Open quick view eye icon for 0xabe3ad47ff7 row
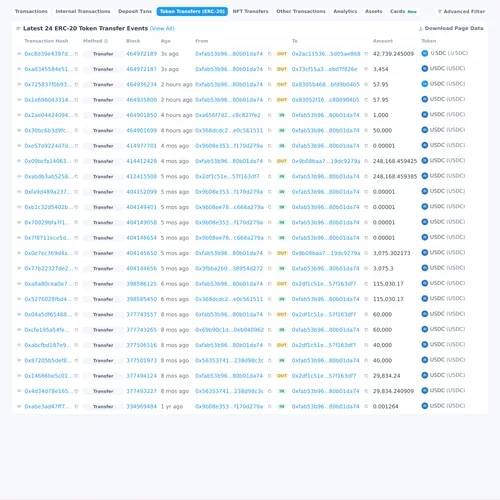500x500 pixels. (19, 406)
